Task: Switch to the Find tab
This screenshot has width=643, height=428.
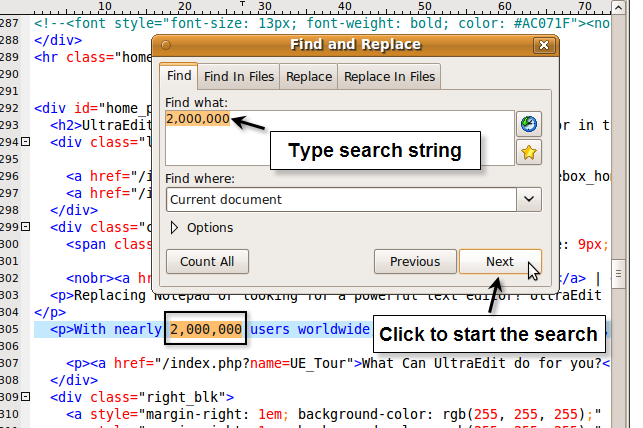Action: (x=179, y=76)
